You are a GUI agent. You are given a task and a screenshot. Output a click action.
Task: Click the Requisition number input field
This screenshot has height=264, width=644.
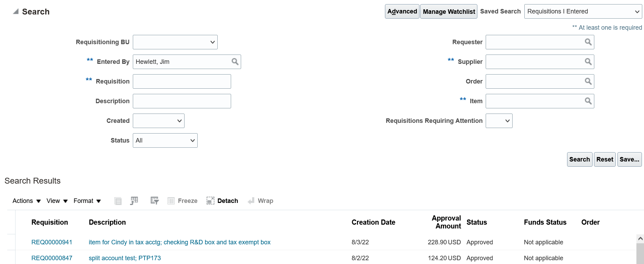point(182,81)
